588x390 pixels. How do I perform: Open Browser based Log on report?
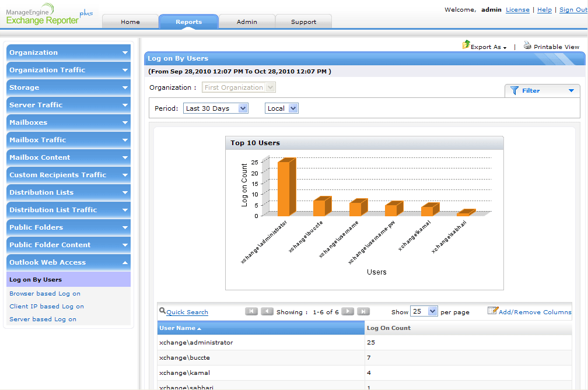click(x=45, y=293)
